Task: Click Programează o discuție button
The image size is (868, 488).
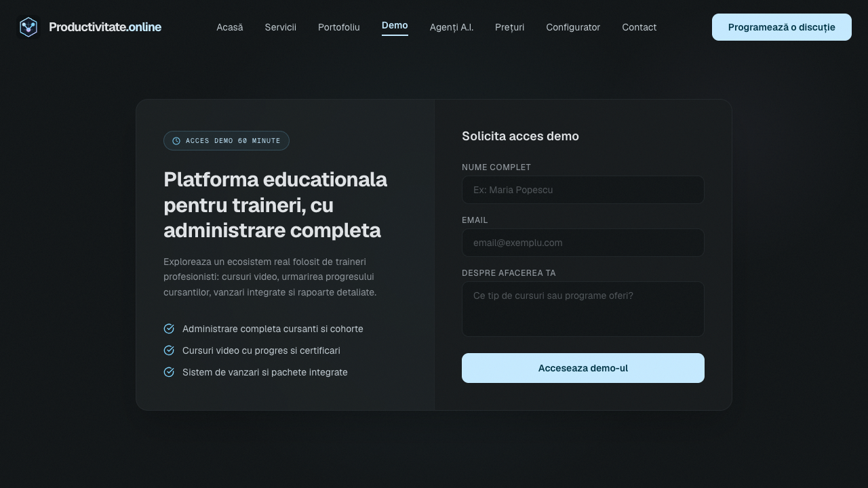Action: [x=782, y=27]
